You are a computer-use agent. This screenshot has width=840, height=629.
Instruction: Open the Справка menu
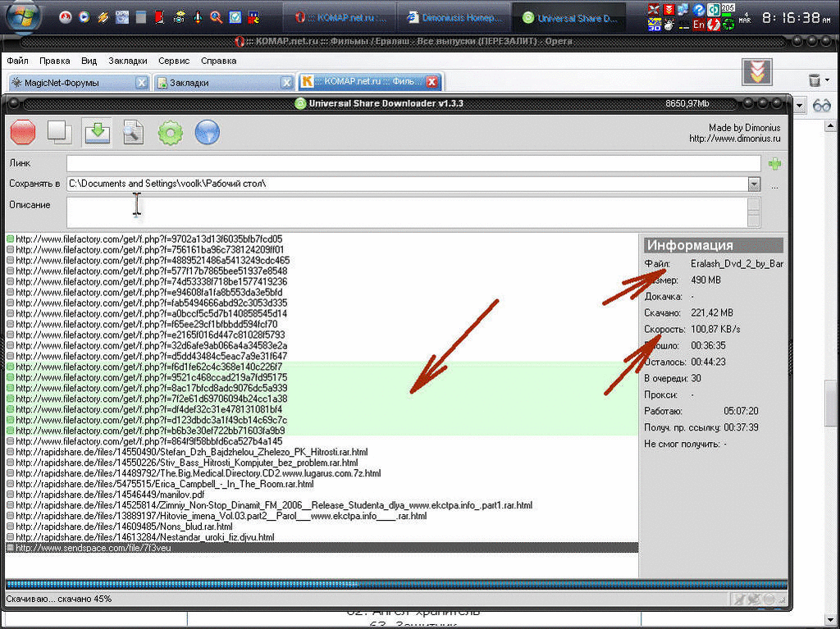pos(218,61)
